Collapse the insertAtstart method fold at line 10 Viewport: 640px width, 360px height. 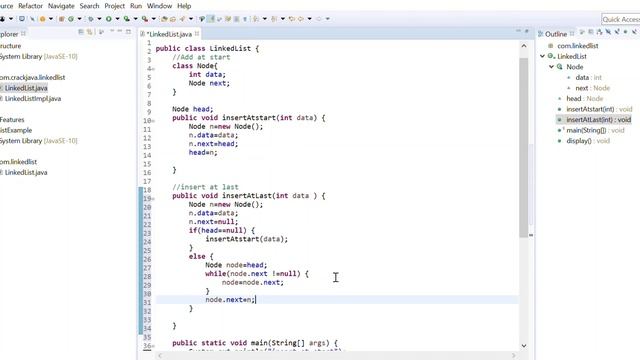[x=153, y=121]
